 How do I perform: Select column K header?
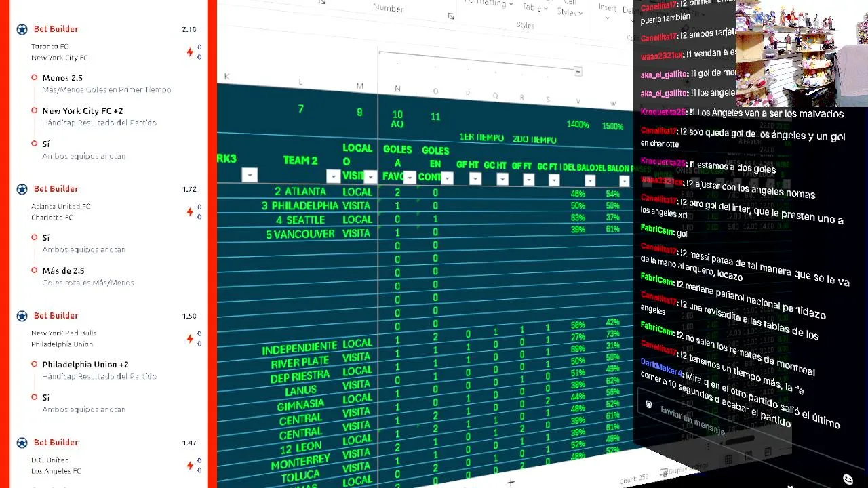pos(226,76)
